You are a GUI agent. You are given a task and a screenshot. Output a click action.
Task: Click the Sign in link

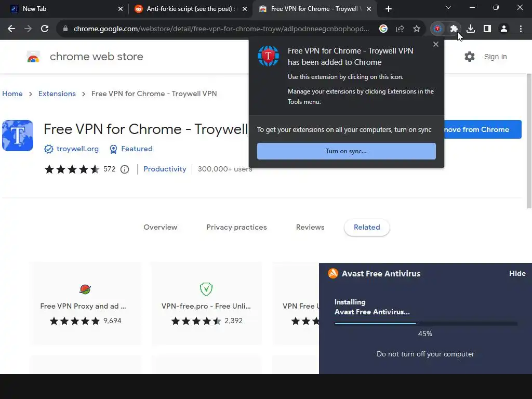(495, 57)
